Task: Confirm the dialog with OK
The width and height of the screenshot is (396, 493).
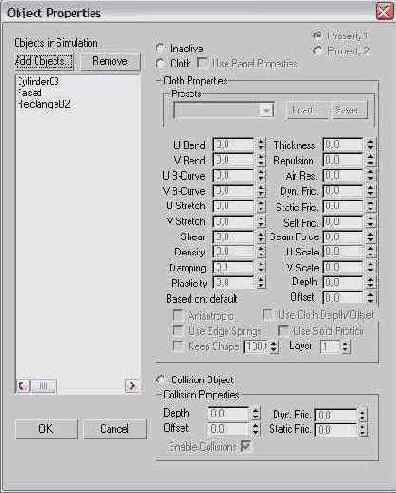Action: pyautogui.click(x=46, y=429)
